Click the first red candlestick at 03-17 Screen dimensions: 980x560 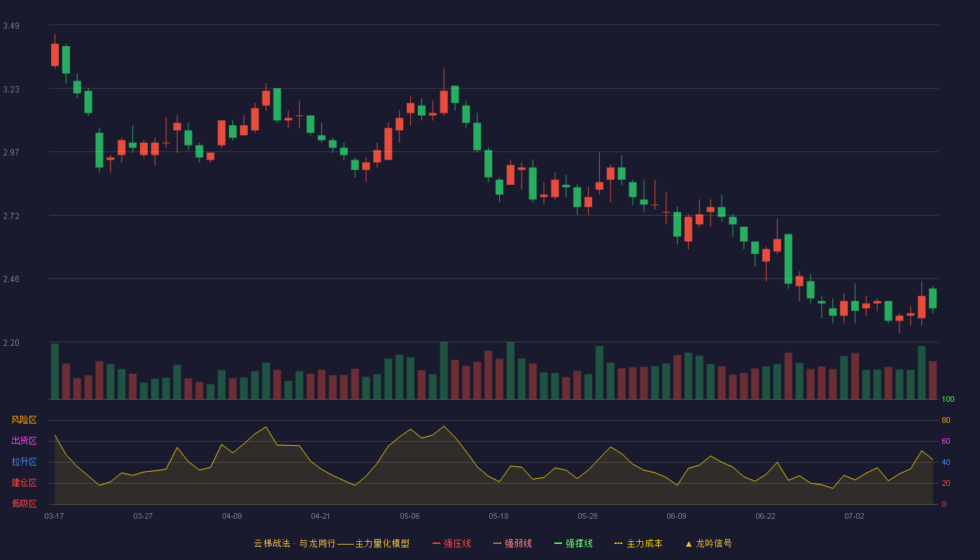(x=55, y=55)
